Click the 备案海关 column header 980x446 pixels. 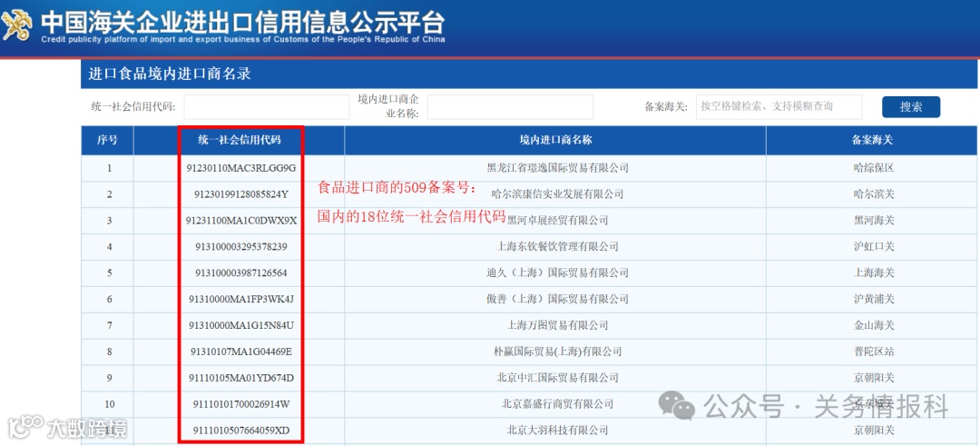pyautogui.click(x=872, y=140)
